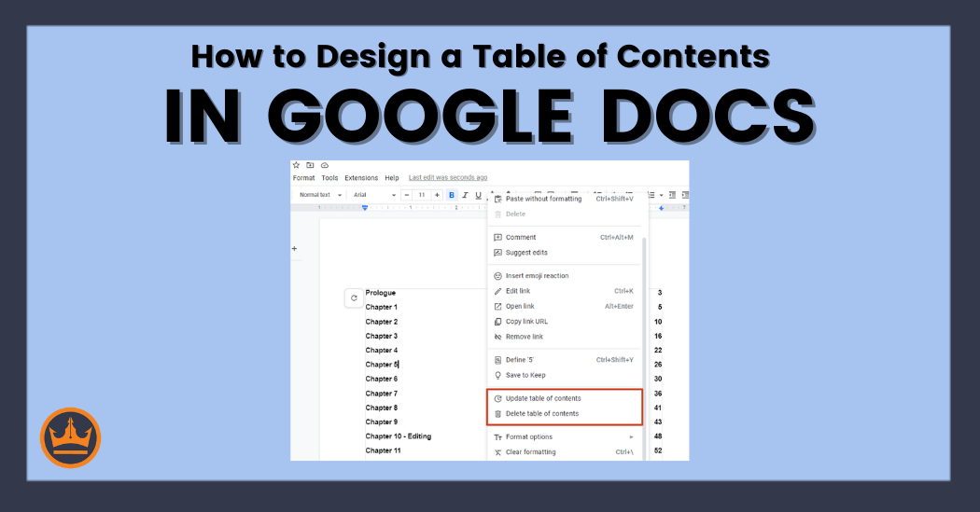Click the move-to-folder icon
This screenshot has height=512, width=980.
311,165
